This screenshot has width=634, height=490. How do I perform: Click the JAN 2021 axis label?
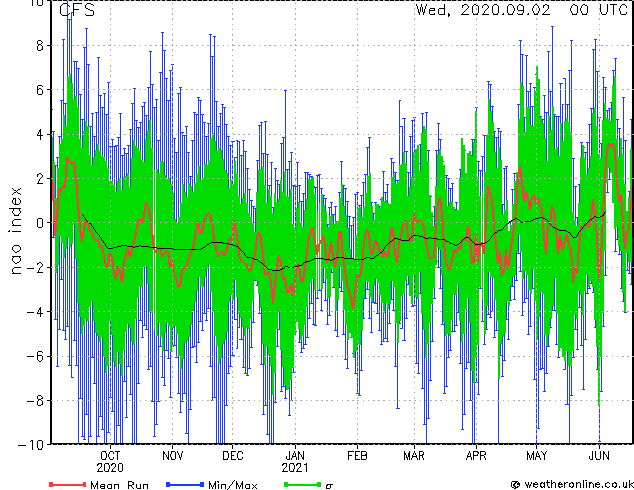click(x=295, y=462)
